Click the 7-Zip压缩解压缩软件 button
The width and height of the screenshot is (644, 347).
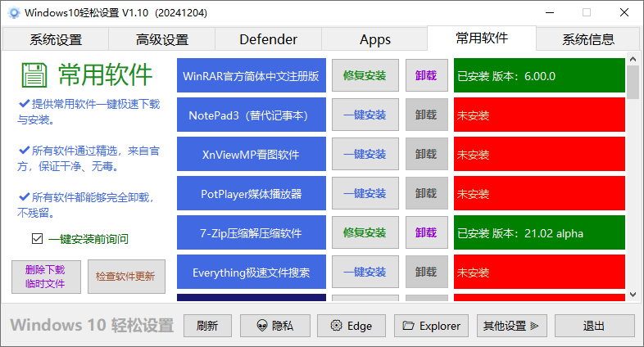click(x=252, y=233)
